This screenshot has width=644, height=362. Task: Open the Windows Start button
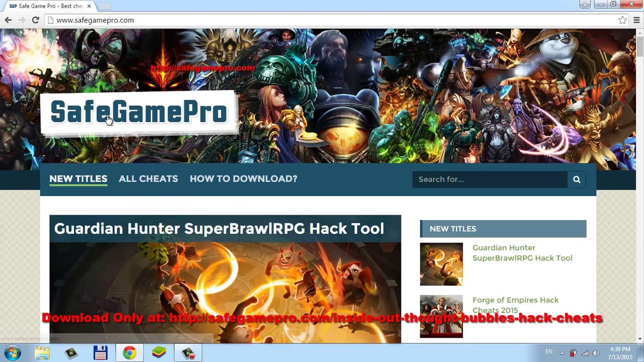click(13, 353)
